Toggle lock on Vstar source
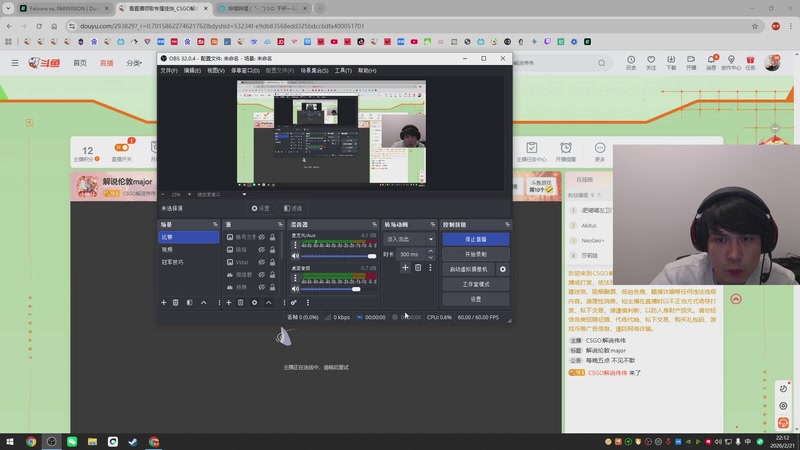The width and height of the screenshot is (800, 450). pyautogui.click(x=272, y=262)
